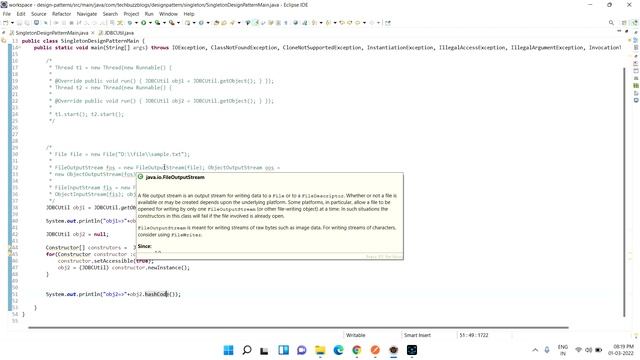
Task: Open Task View from the taskbar
Action: (264, 350)
